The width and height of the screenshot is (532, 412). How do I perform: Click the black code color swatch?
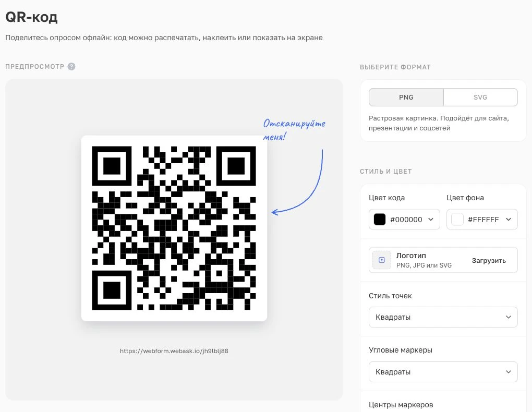[x=380, y=219]
